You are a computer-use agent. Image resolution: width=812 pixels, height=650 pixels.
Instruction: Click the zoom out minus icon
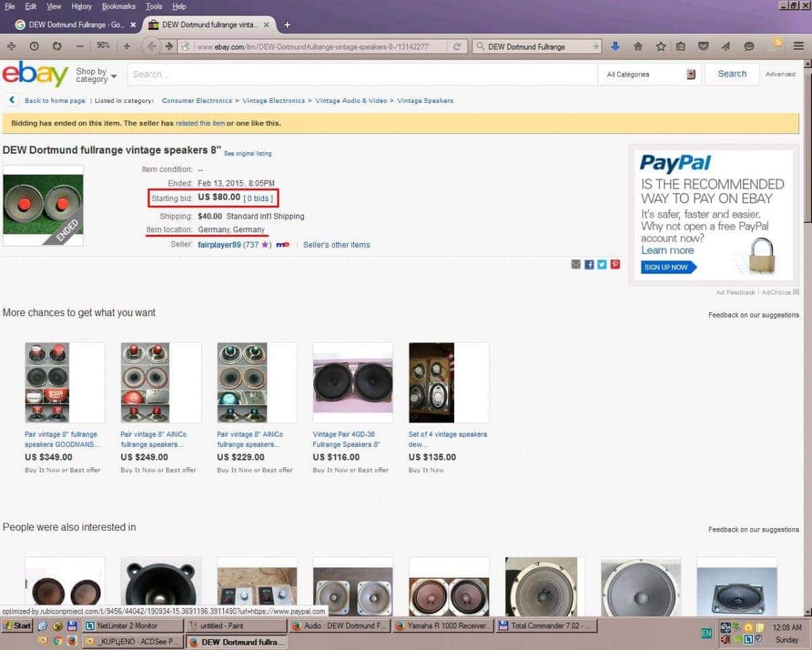[x=80, y=46]
